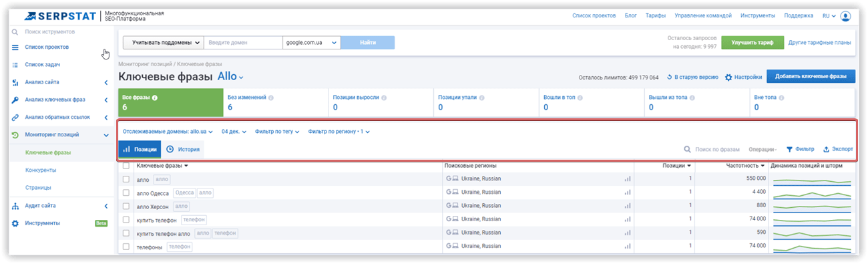
Task: Click the info icon beside Вне топа
Action: coord(783,98)
